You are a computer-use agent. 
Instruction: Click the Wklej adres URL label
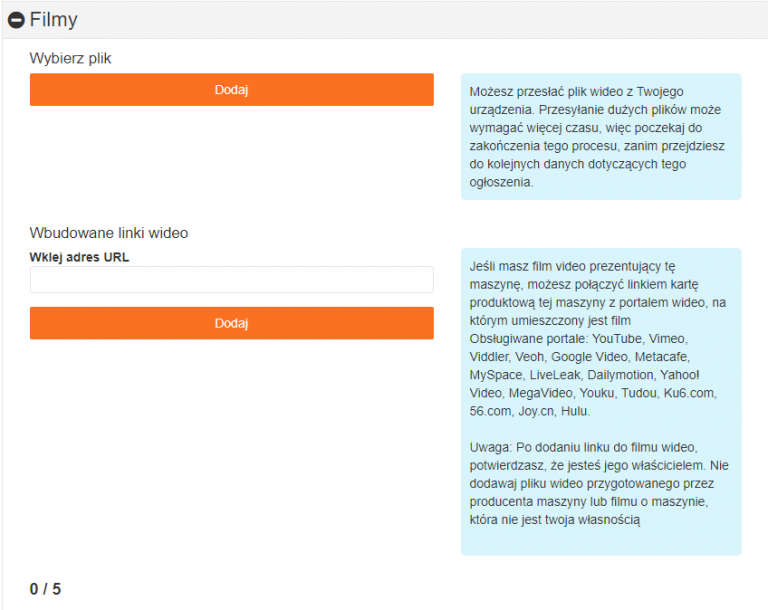pyautogui.click(x=79, y=257)
